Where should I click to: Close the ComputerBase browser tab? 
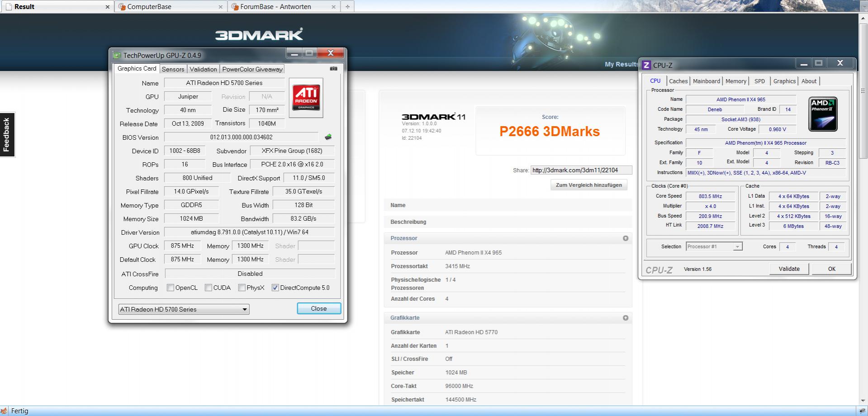click(x=220, y=7)
